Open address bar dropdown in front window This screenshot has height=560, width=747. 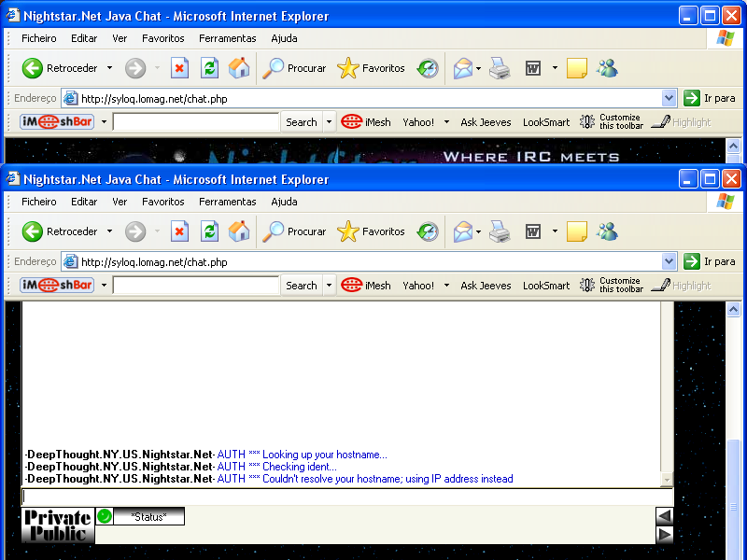pyautogui.click(x=669, y=261)
